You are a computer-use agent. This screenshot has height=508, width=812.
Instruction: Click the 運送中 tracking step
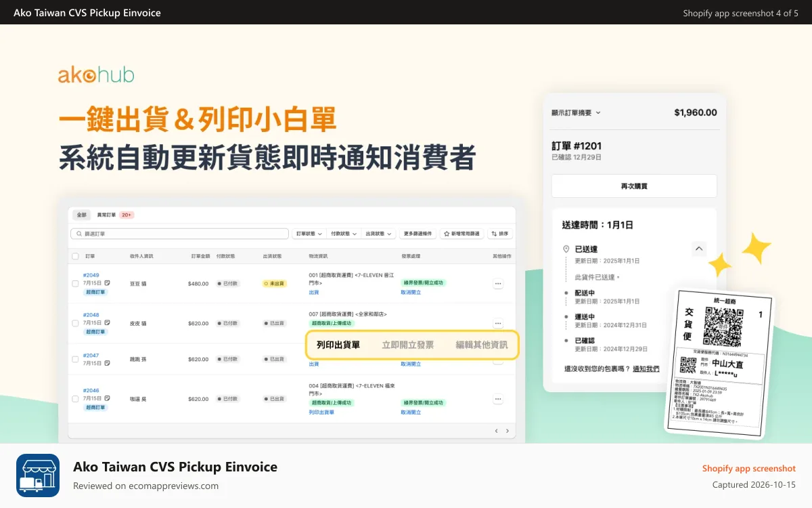click(585, 316)
